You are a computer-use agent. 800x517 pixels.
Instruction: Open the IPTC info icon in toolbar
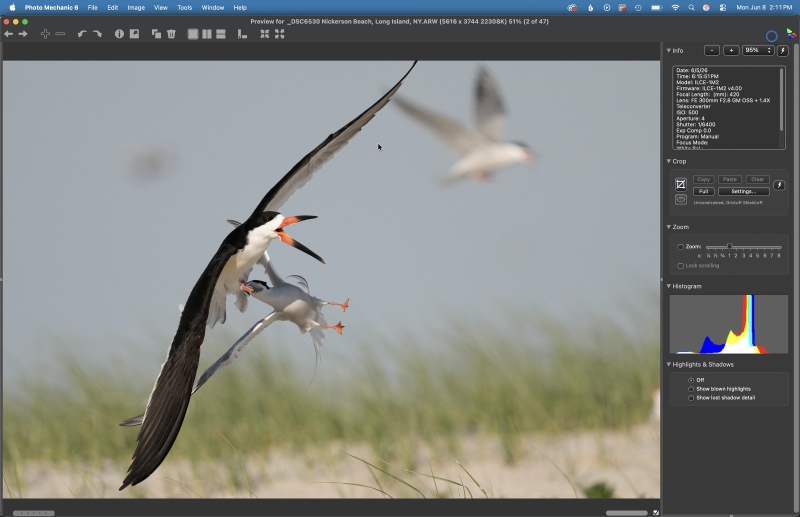(x=119, y=34)
